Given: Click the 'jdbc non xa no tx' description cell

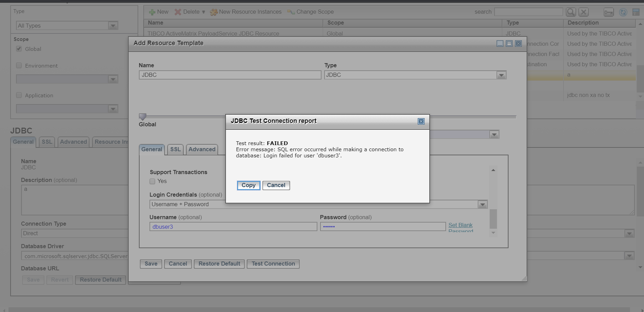Looking at the screenshot, I should pos(599,95).
